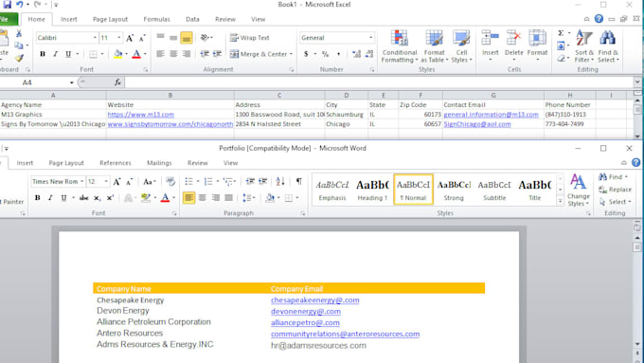Click the Excel formula bar input
The height and width of the screenshot is (363, 644).
tap(378, 82)
